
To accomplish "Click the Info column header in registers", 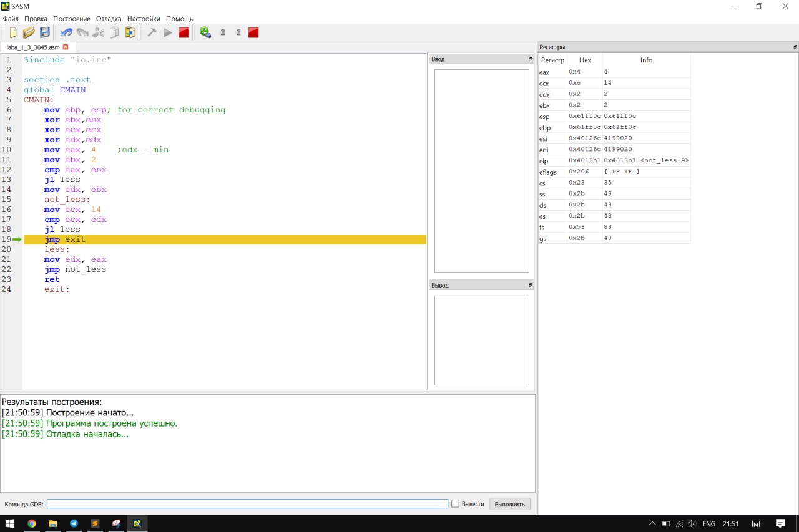I will click(646, 60).
